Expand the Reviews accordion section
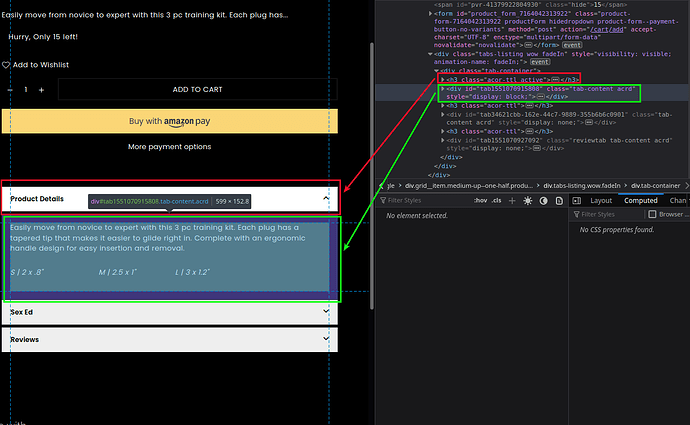The width and height of the screenshot is (690, 425). [326, 340]
